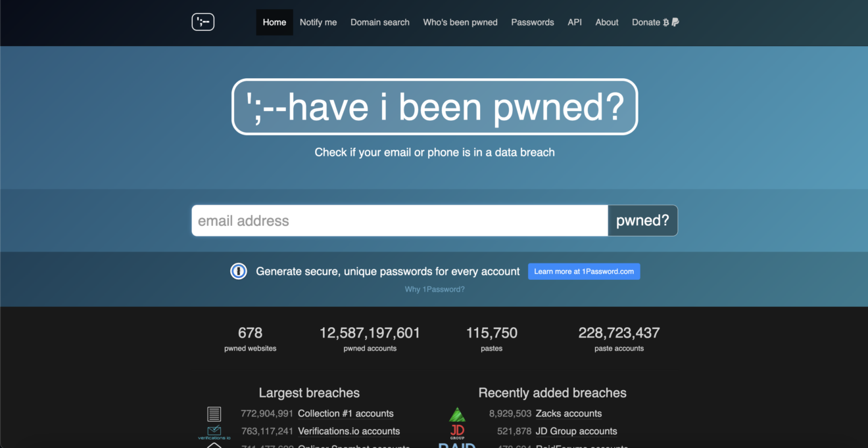Click the RaidForums breach logo
This screenshot has height=448, width=868.
[458, 445]
